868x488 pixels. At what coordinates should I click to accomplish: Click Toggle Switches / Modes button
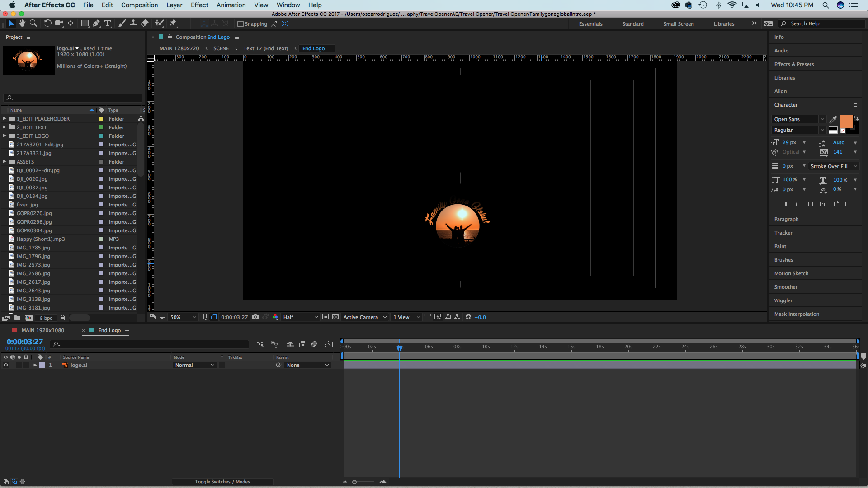(x=222, y=481)
